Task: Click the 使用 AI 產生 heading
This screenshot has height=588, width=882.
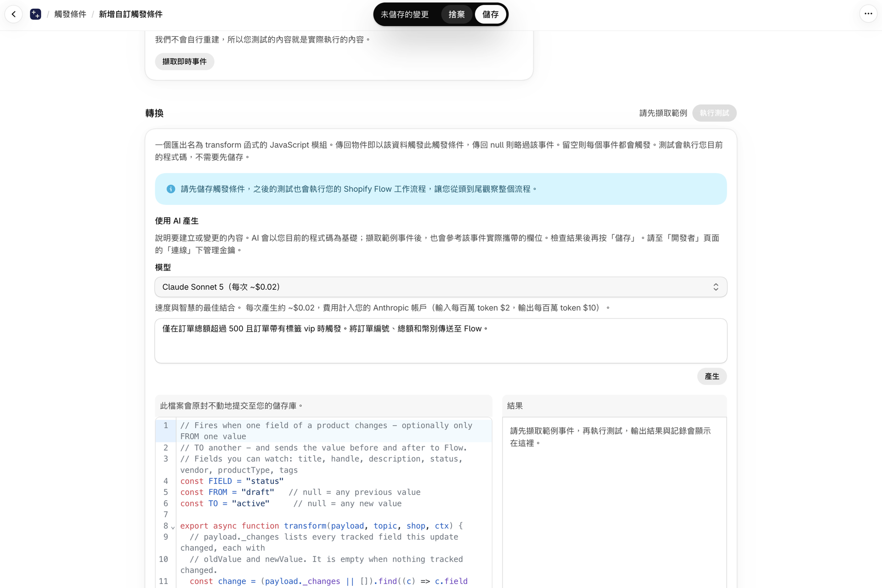Action: [176, 221]
